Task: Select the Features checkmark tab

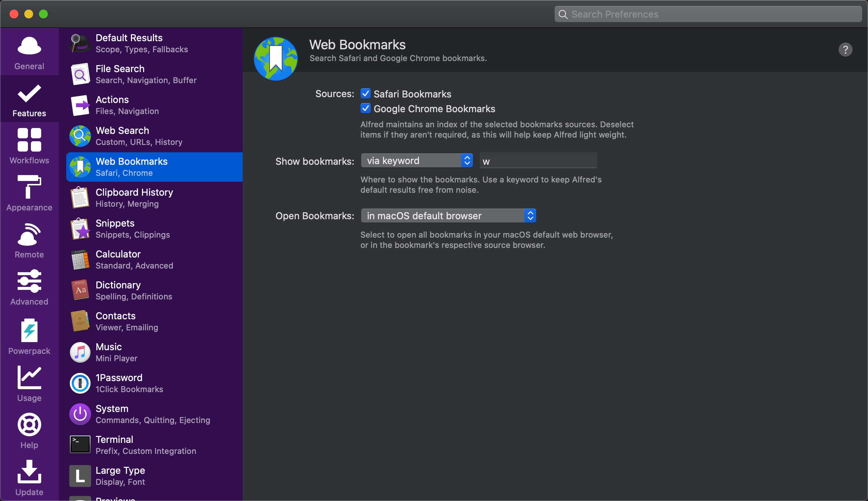Action: coord(29,99)
